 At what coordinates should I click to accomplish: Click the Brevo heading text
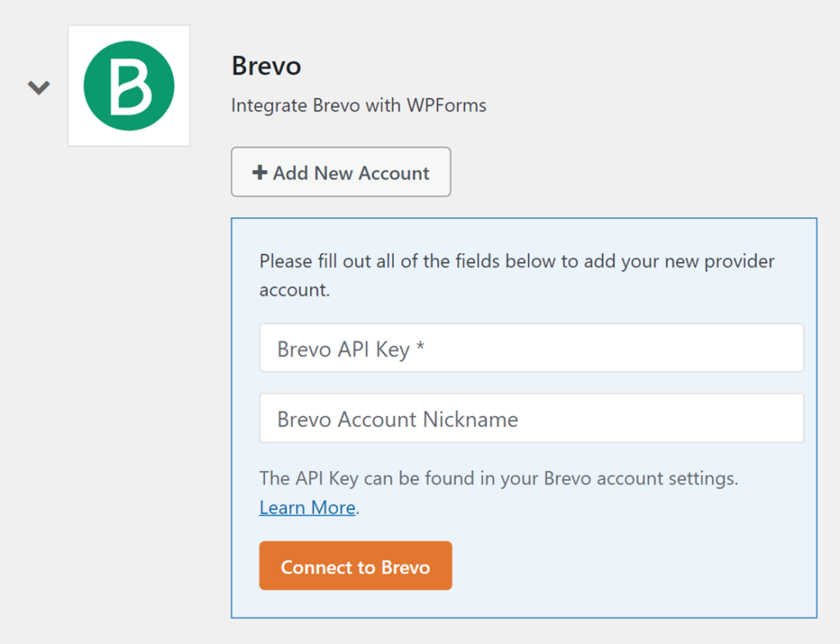coord(266,66)
